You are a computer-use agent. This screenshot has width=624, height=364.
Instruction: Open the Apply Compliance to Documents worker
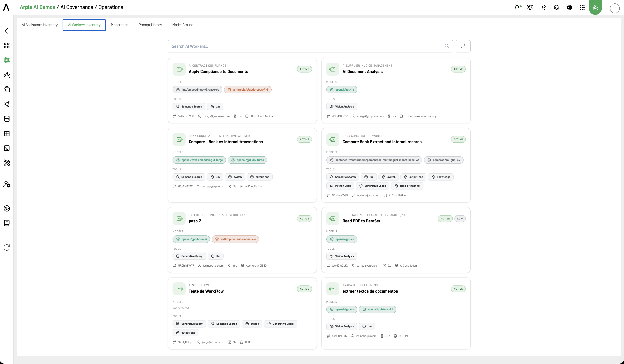click(218, 72)
